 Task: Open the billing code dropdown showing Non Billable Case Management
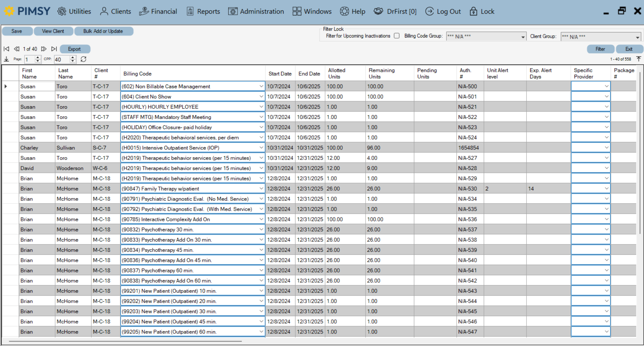261,86
